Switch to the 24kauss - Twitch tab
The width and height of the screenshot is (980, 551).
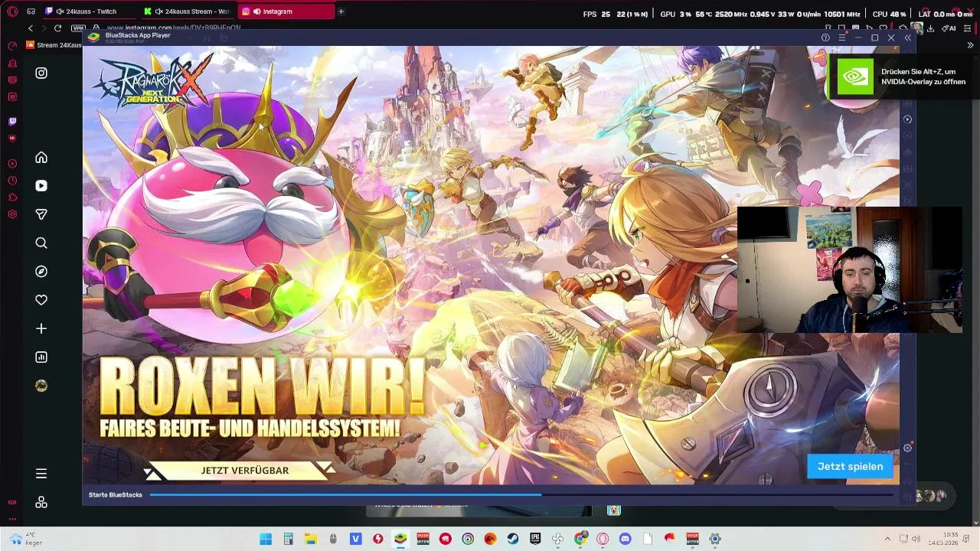89,11
